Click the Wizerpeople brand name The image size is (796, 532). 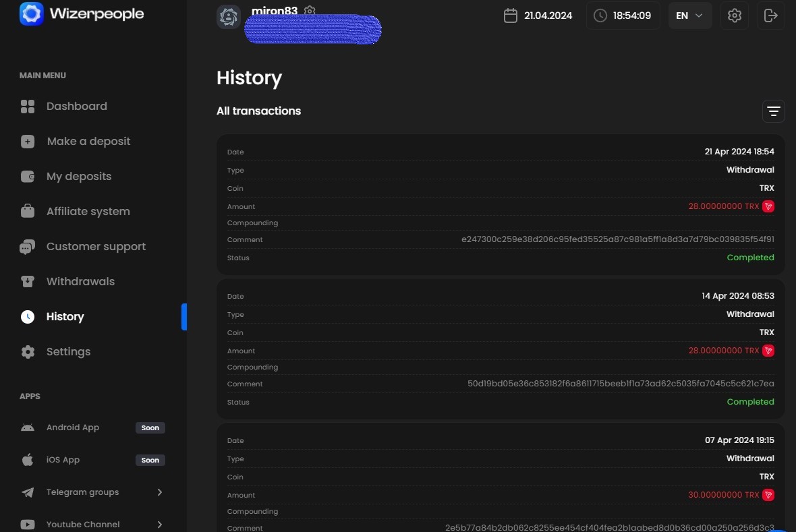[x=96, y=13]
